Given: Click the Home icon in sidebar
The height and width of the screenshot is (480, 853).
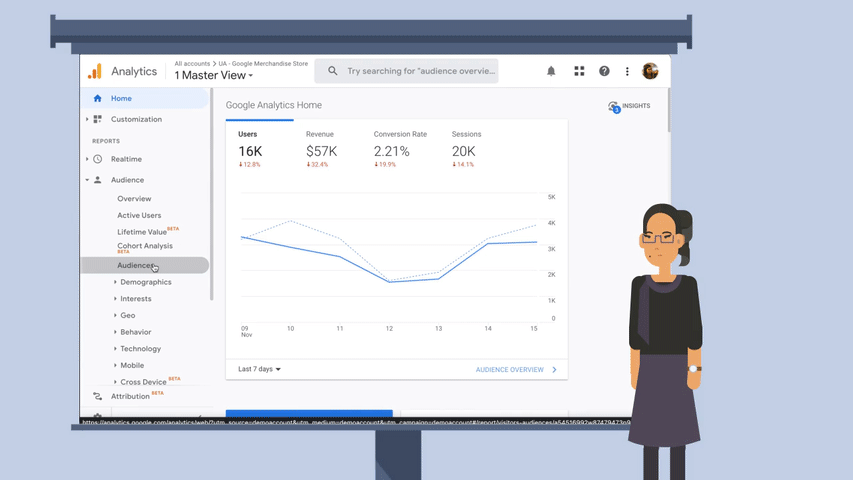Looking at the screenshot, I should [x=97, y=98].
